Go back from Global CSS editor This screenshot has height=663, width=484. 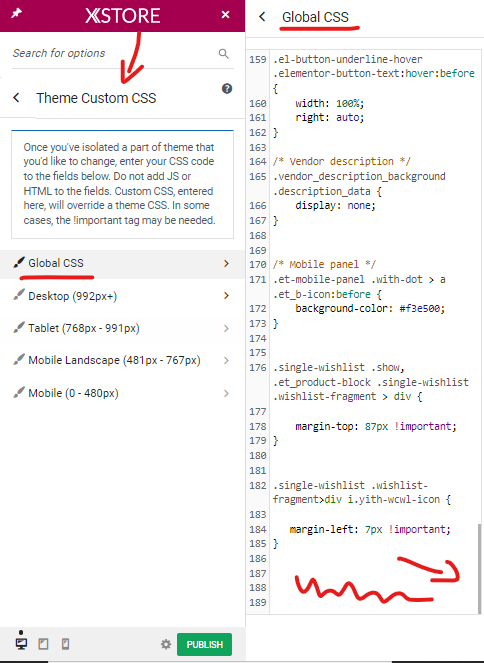click(262, 17)
